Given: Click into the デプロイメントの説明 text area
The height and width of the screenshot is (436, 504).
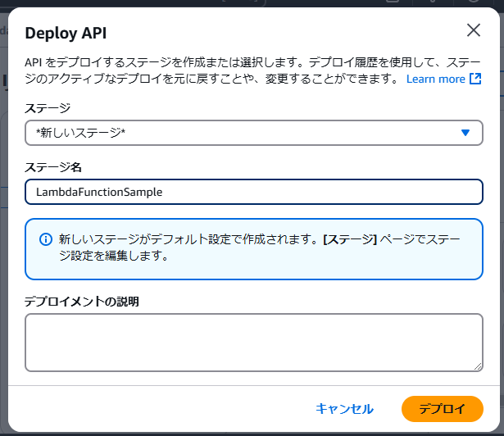Looking at the screenshot, I should (253, 343).
